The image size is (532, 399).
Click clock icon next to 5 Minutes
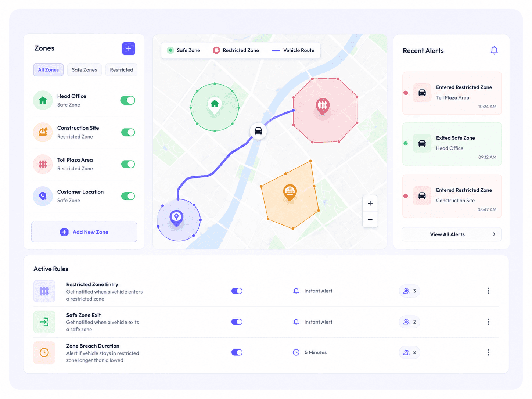296,352
